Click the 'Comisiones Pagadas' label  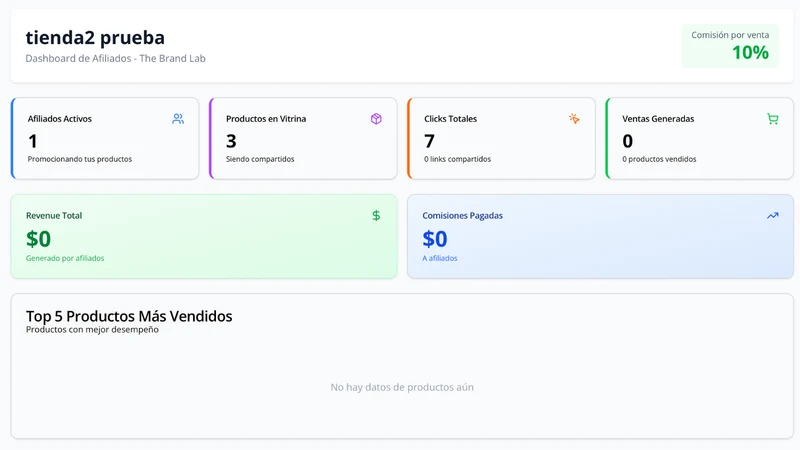click(462, 216)
